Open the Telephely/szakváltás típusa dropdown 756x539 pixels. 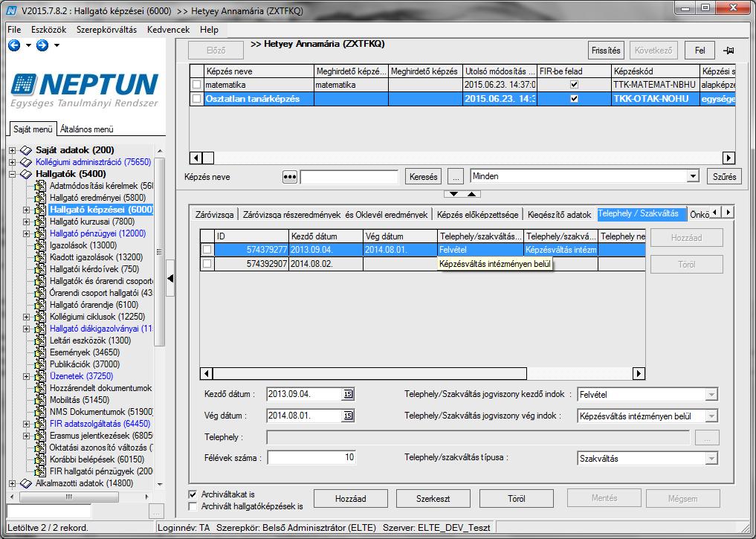pyautogui.click(x=711, y=459)
